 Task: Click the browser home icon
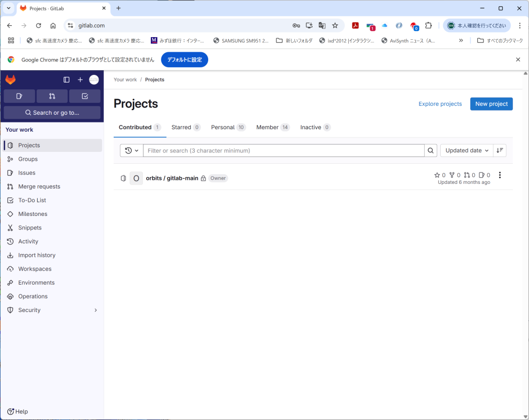point(53,26)
